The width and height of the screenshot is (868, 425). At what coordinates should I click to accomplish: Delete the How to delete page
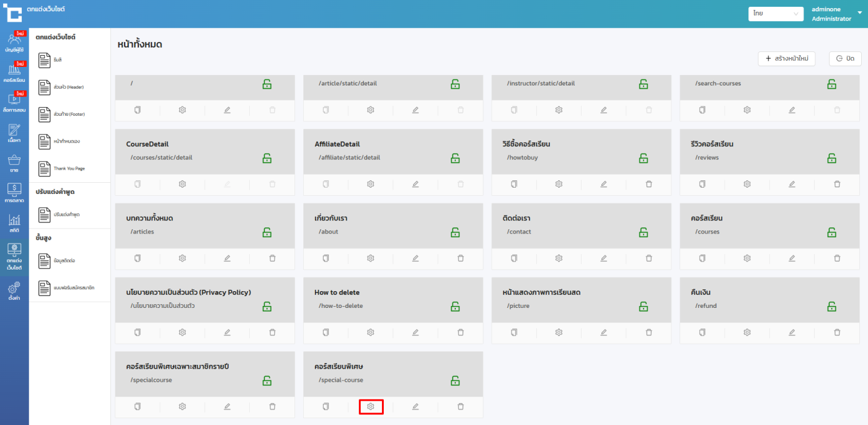click(460, 332)
